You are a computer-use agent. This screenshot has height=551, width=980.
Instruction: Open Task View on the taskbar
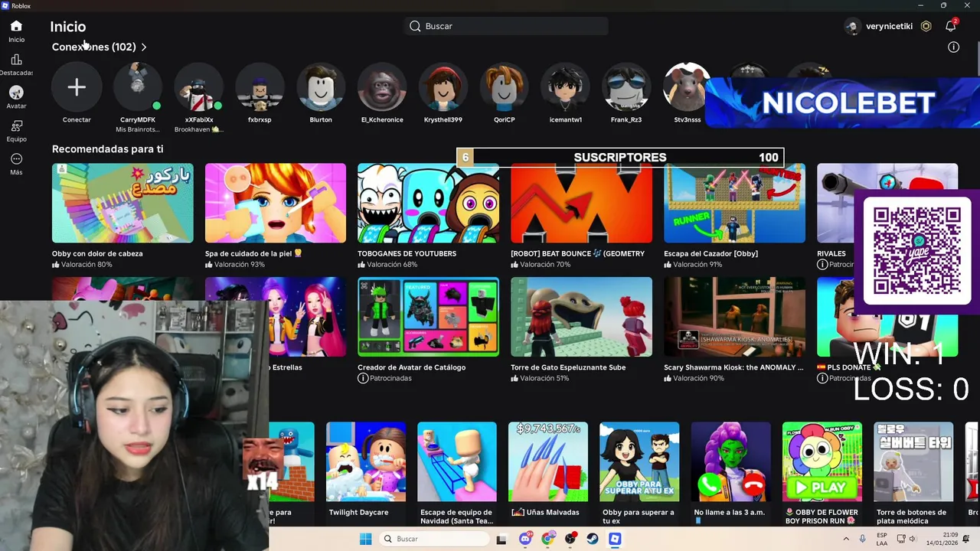click(501, 539)
